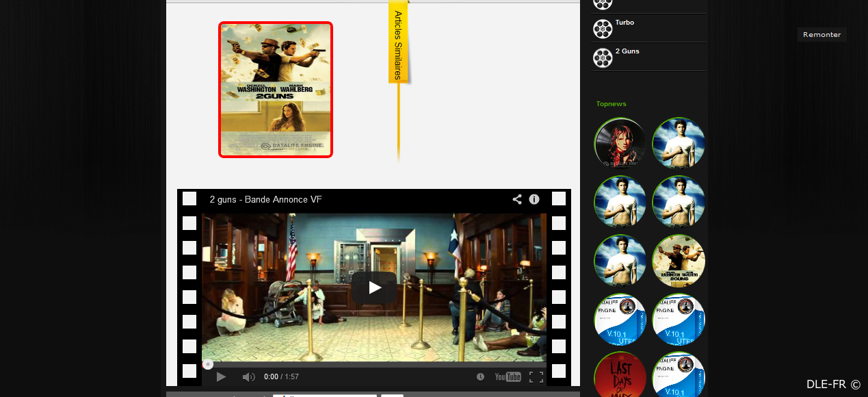The width and height of the screenshot is (868, 397).
Task: Start the trailer with the center play button
Action: (374, 287)
